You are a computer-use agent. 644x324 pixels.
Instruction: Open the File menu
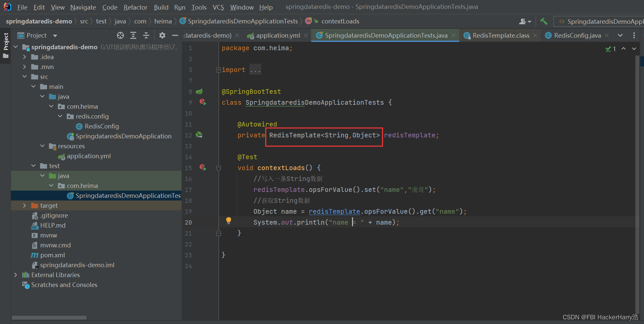tap(22, 7)
